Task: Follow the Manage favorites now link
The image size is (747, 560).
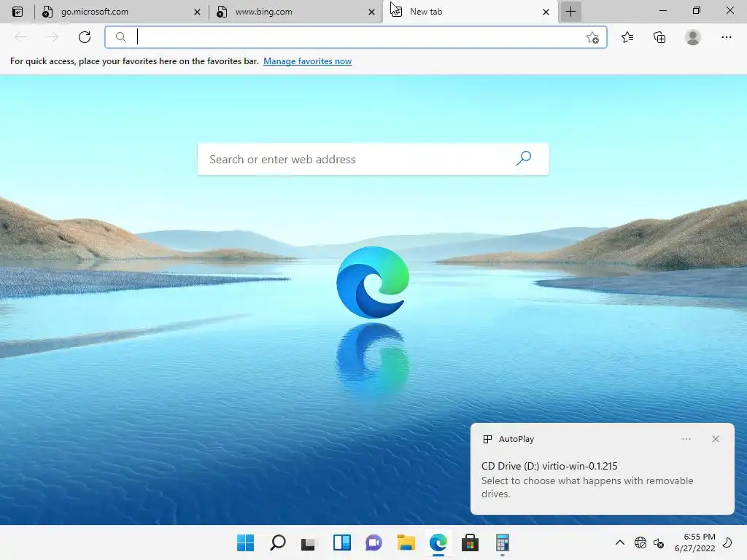Action: click(x=307, y=61)
